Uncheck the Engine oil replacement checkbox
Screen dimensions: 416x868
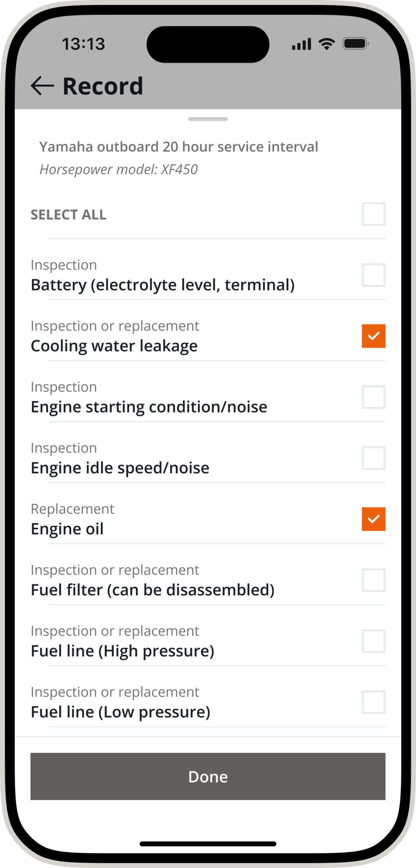tap(373, 519)
